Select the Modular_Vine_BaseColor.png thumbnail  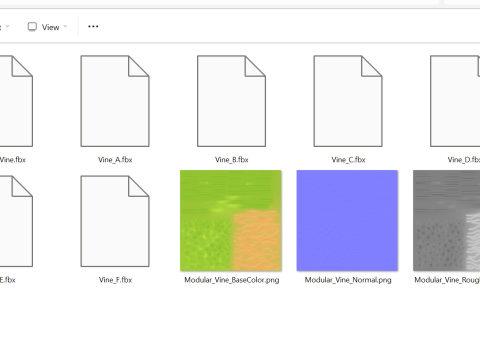[231, 221]
